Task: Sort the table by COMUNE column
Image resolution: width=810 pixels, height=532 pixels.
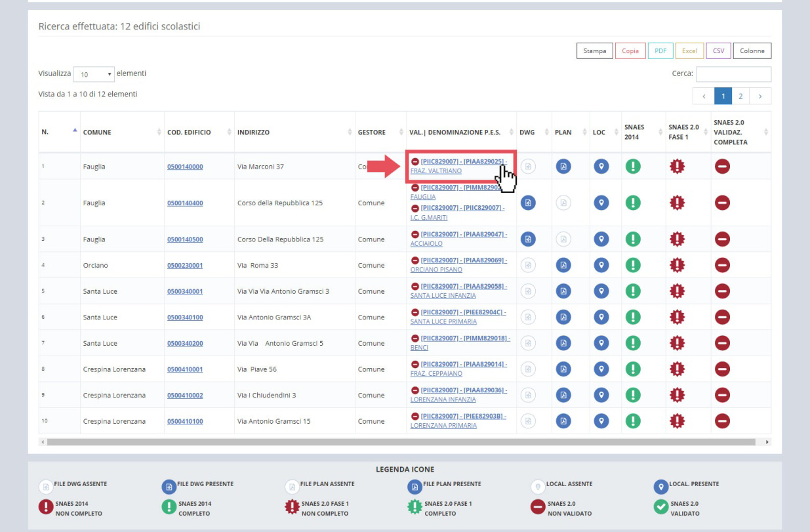Action: pyautogui.click(x=97, y=133)
